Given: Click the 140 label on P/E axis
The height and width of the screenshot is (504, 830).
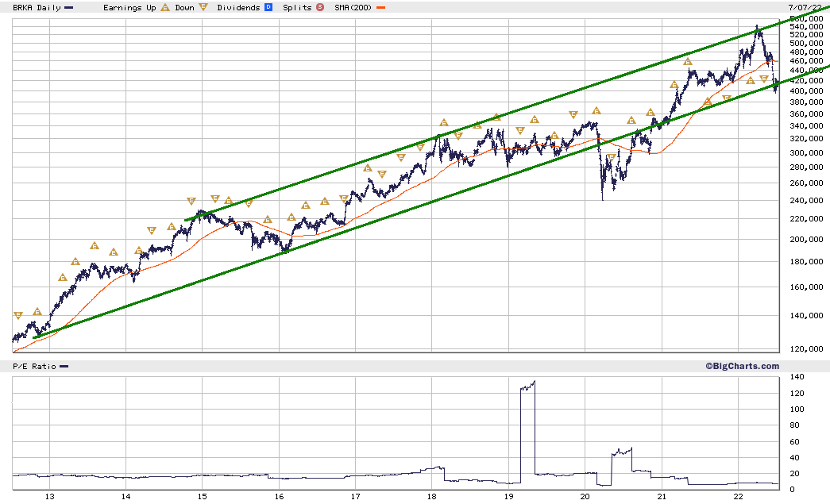Looking at the screenshot, I should [797, 377].
